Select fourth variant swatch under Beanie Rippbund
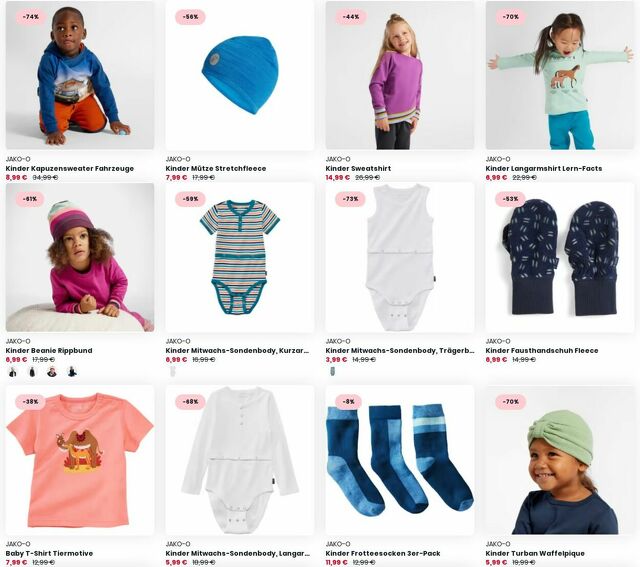The height and width of the screenshot is (567, 640). pos(72,372)
